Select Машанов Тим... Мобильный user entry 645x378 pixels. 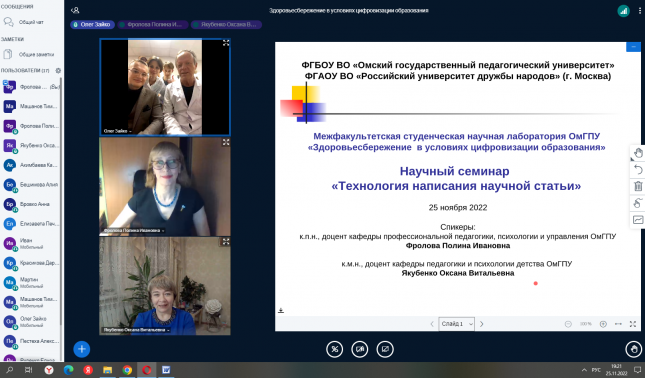tap(31, 302)
